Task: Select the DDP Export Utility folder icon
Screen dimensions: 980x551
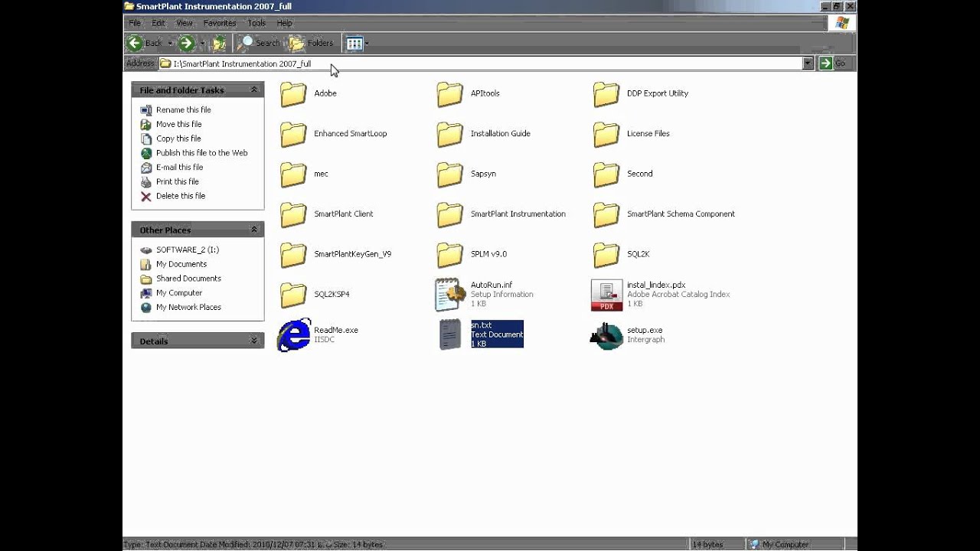Action: 606,94
